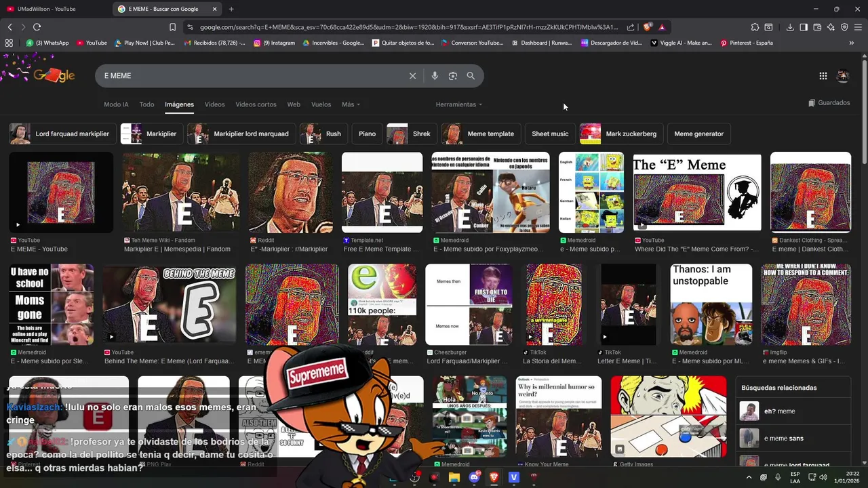Open the Vuelos tab

tap(321, 104)
